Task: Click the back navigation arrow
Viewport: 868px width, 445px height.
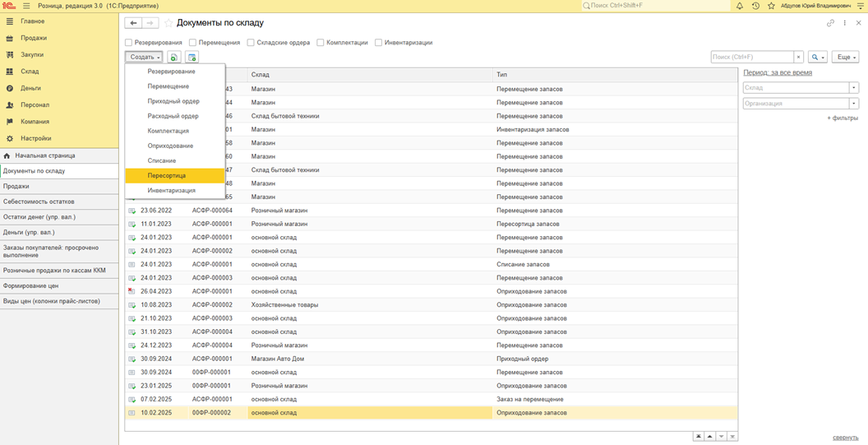Action: tap(133, 23)
